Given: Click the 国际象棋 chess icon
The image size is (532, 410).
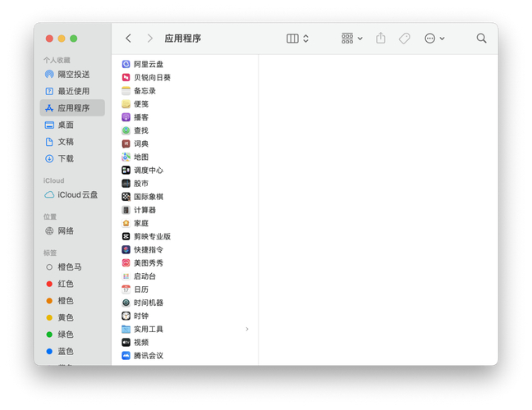Looking at the screenshot, I should click(126, 197).
